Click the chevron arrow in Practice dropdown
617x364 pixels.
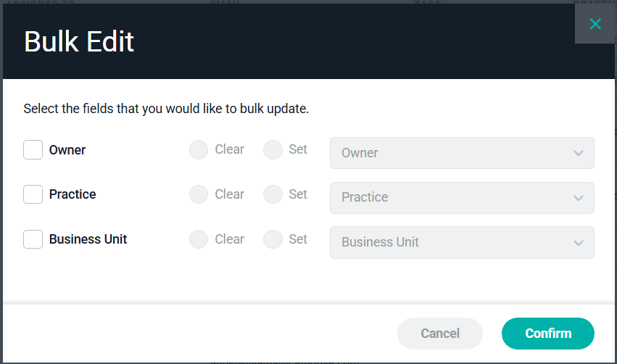[579, 198]
